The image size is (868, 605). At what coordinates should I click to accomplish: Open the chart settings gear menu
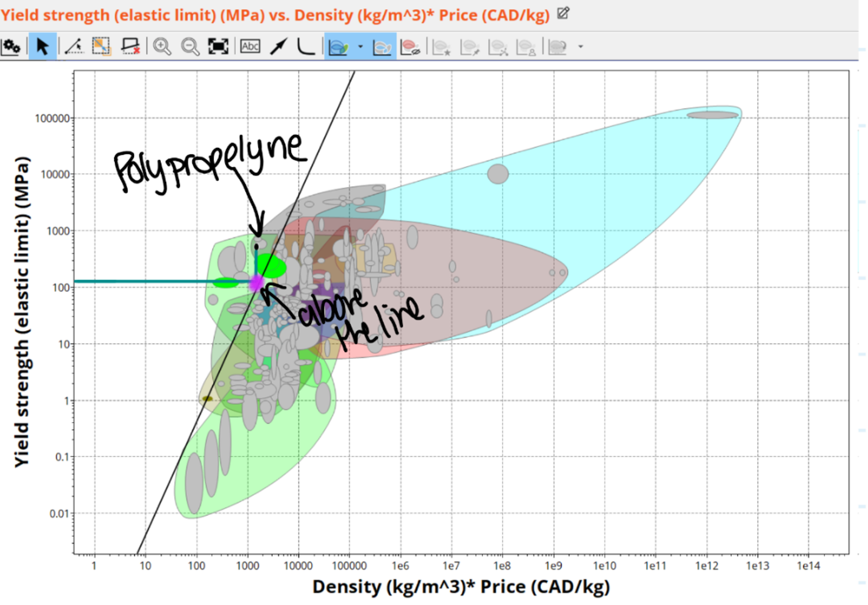pyautogui.click(x=13, y=47)
